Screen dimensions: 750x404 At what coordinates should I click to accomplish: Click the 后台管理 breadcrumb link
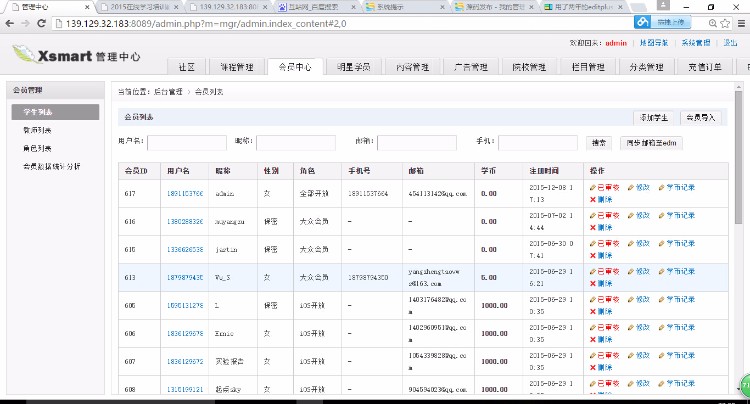click(168, 92)
